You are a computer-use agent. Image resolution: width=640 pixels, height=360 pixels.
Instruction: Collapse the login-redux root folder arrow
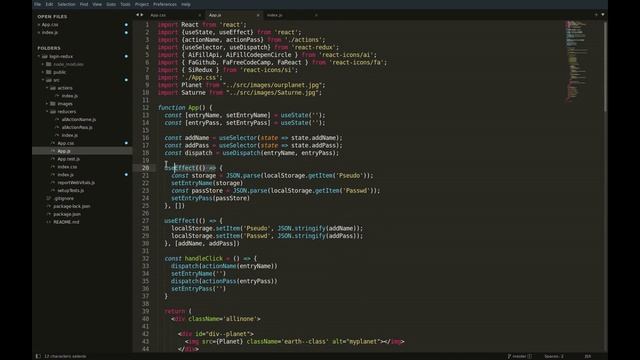coord(39,56)
